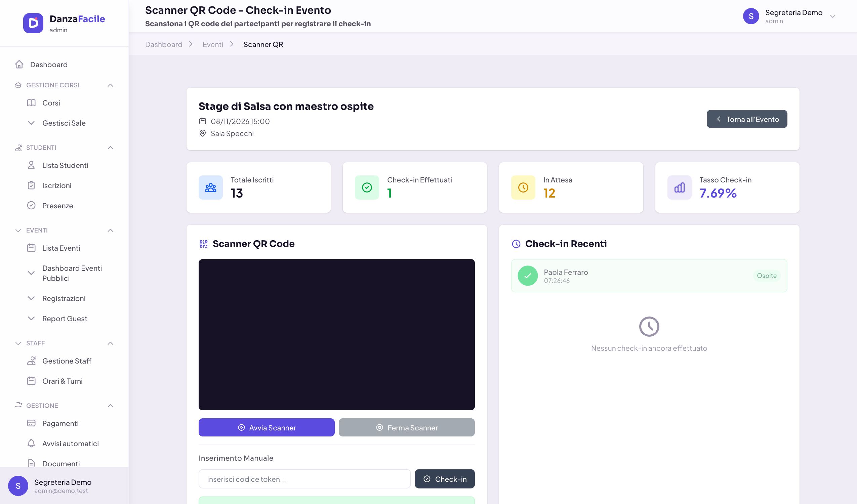Image resolution: width=857 pixels, height=504 pixels.
Task: Open the Corsi page
Action: coord(51,103)
